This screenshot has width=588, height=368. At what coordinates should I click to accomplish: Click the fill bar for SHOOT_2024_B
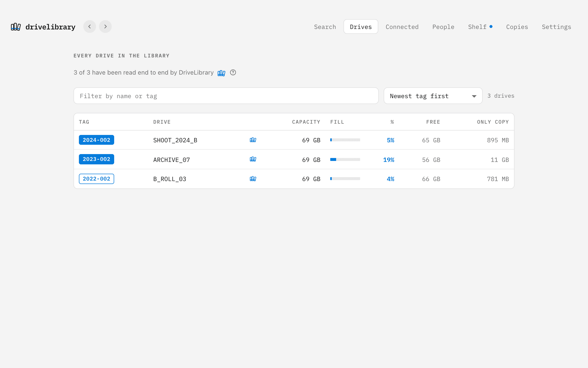[345, 140]
